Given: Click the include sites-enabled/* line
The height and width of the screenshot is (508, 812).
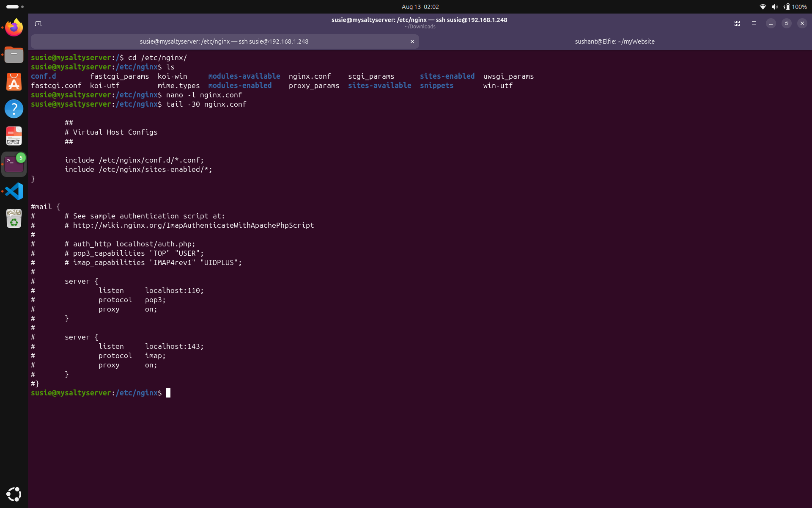Looking at the screenshot, I should tap(138, 169).
